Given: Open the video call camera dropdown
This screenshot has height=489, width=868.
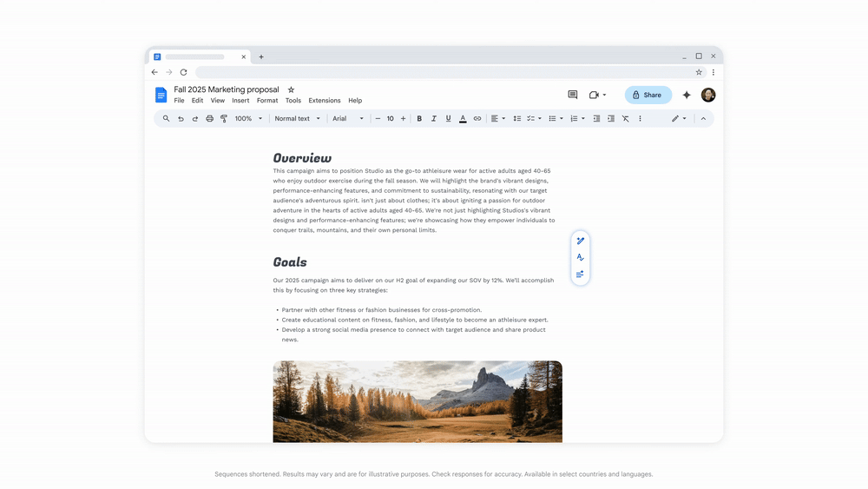Looking at the screenshot, I should click(x=597, y=95).
